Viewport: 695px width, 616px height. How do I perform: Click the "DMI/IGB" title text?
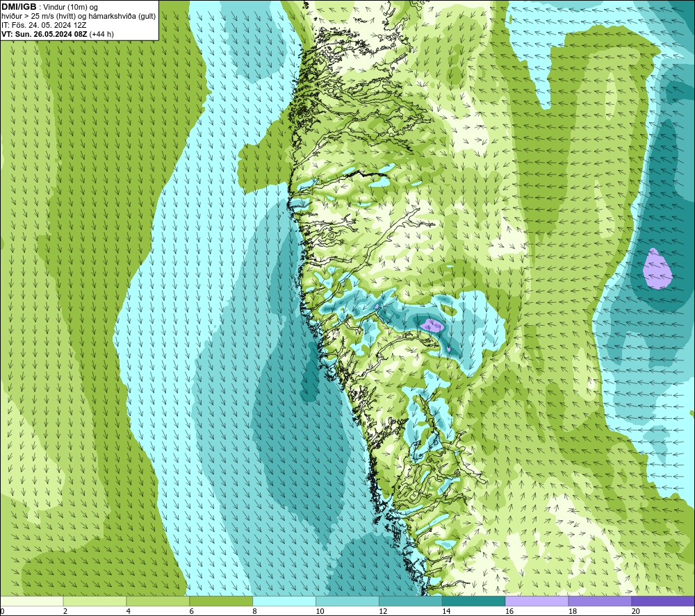click(19, 7)
